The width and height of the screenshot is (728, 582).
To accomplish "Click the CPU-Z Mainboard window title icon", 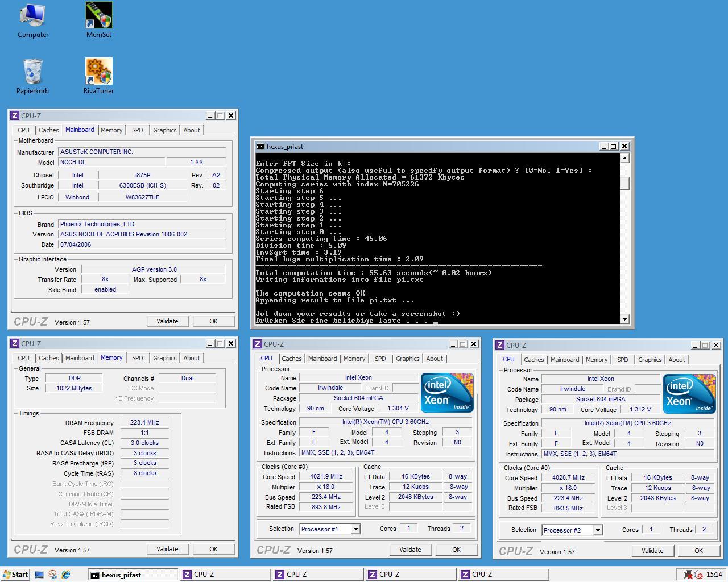I will (15, 115).
